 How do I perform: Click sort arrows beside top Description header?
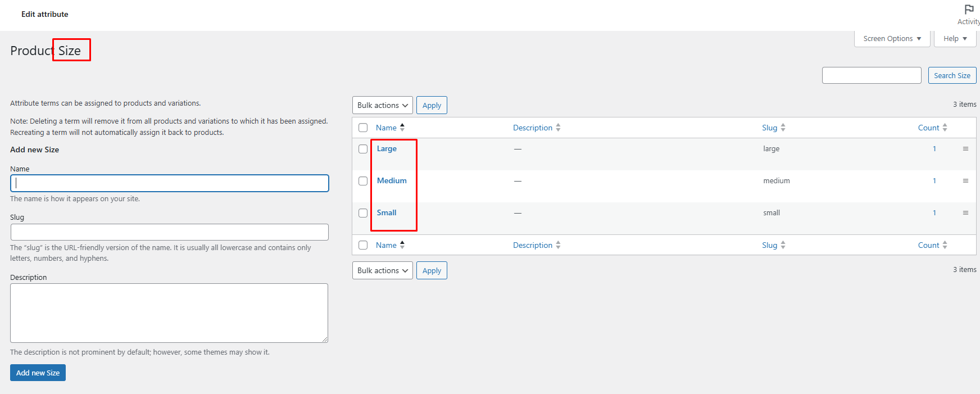(x=558, y=128)
